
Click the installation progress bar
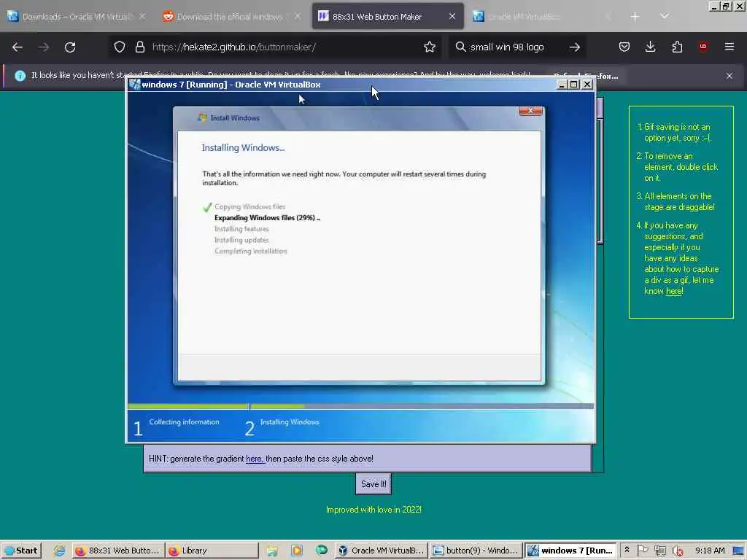pyautogui.click(x=360, y=406)
